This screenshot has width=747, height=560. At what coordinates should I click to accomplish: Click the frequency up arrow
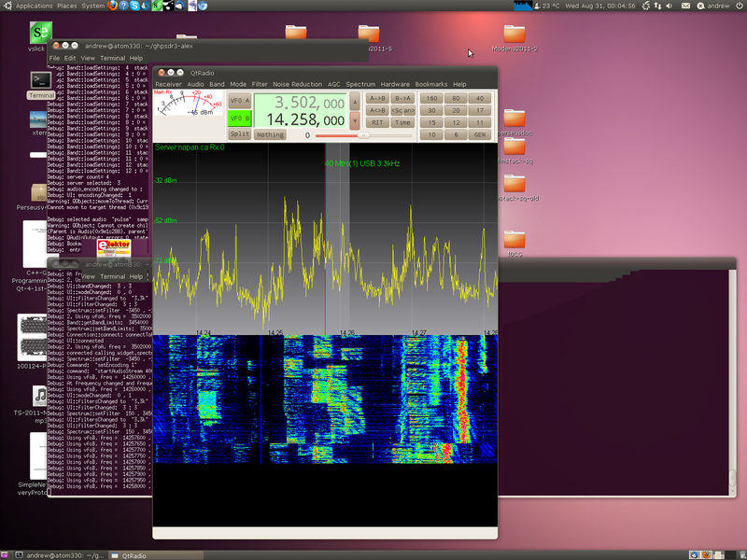355,101
